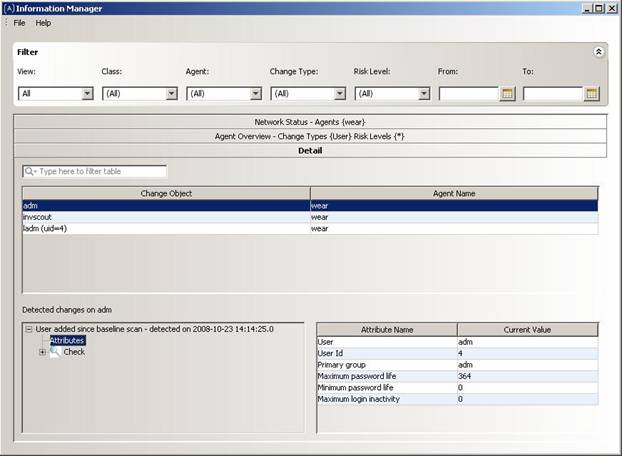Image resolution: width=622 pixels, height=456 pixels.
Task: Sort by Change Object column header
Action: click(x=166, y=193)
